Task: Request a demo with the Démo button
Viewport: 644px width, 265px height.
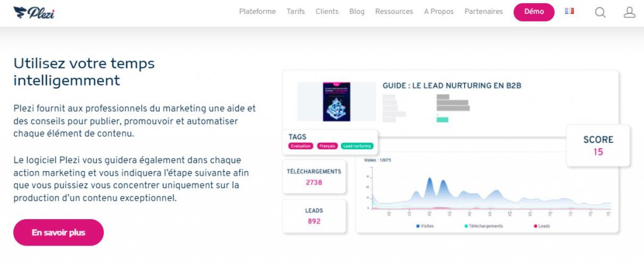Action: coord(534,12)
